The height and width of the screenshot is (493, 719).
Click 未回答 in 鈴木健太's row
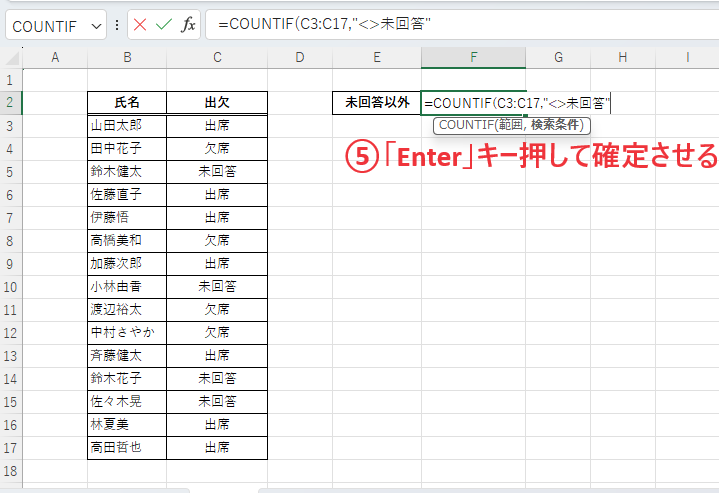[x=217, y=172]
